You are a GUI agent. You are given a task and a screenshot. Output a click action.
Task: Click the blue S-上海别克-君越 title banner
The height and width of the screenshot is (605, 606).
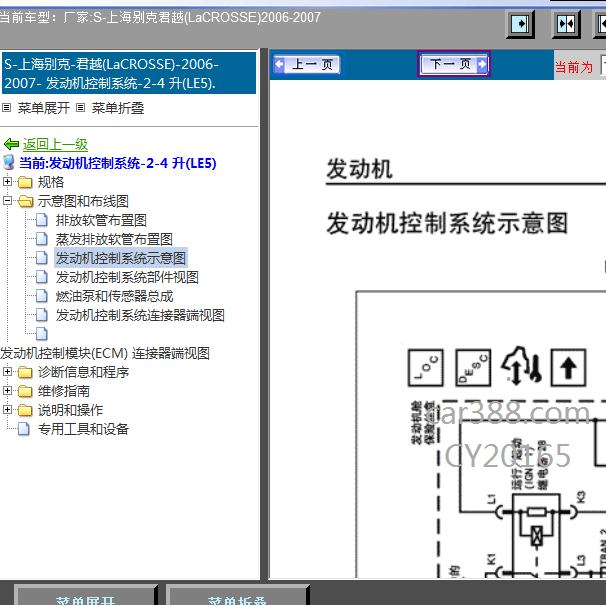click(129, 73)
